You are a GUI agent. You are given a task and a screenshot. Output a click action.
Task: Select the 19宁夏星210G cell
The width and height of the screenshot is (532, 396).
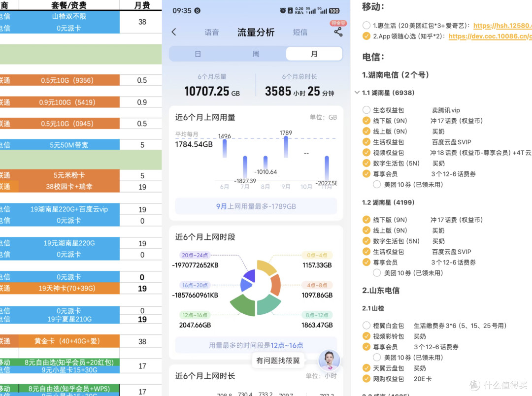(x=69, y=319)
